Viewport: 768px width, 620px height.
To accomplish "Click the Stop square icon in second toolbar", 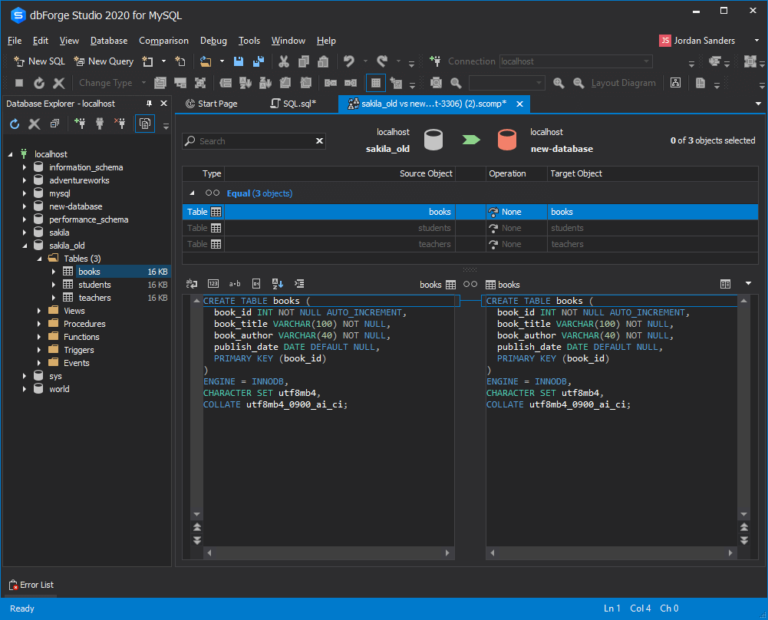I will click(x=19, y=83).
